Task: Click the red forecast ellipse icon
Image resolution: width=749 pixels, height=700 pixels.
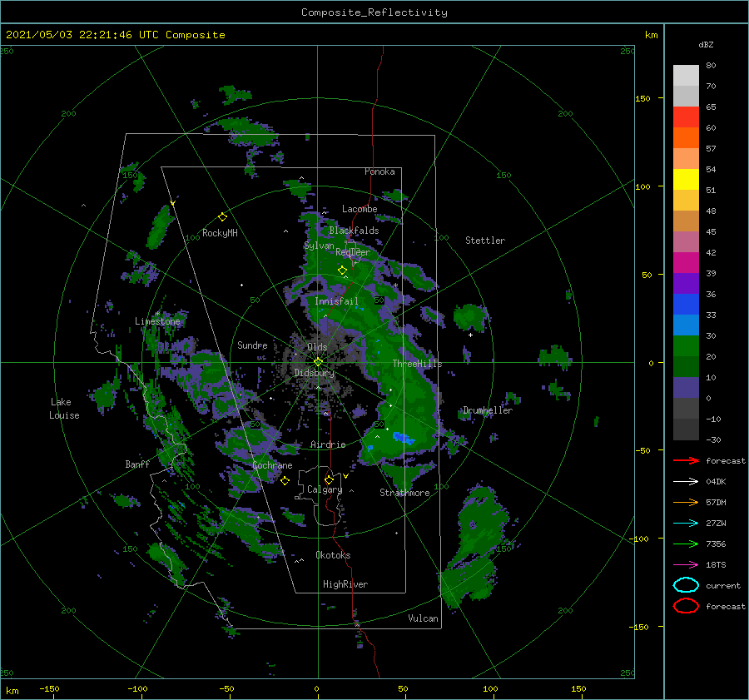Action: 686,606
